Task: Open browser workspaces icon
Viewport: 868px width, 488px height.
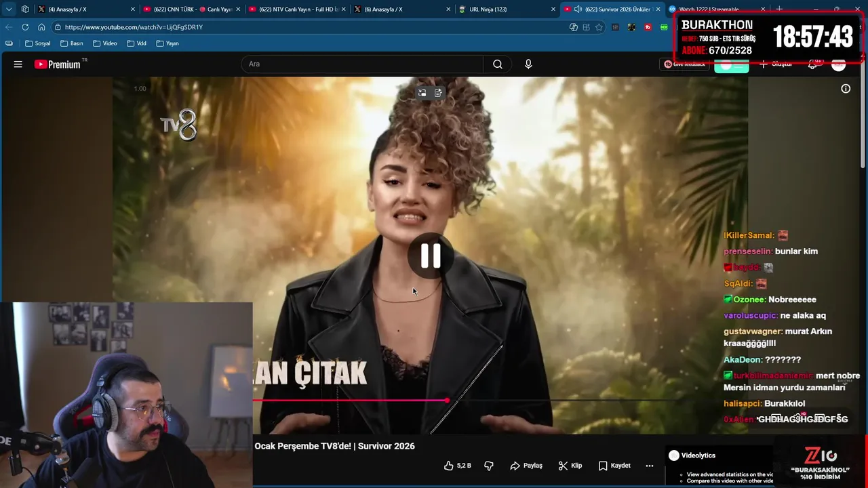Action: click(x=25, y=9)
